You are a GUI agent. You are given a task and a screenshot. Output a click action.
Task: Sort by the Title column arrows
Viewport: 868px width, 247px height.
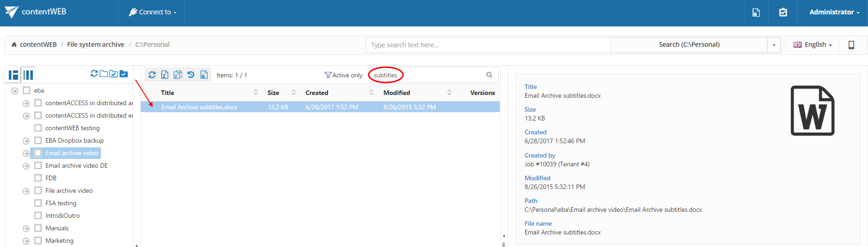256,93
